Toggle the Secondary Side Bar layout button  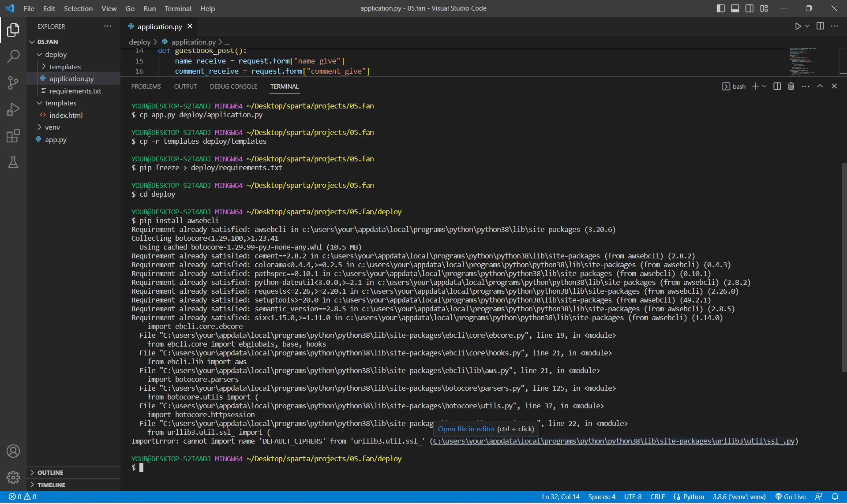[750, 8]
